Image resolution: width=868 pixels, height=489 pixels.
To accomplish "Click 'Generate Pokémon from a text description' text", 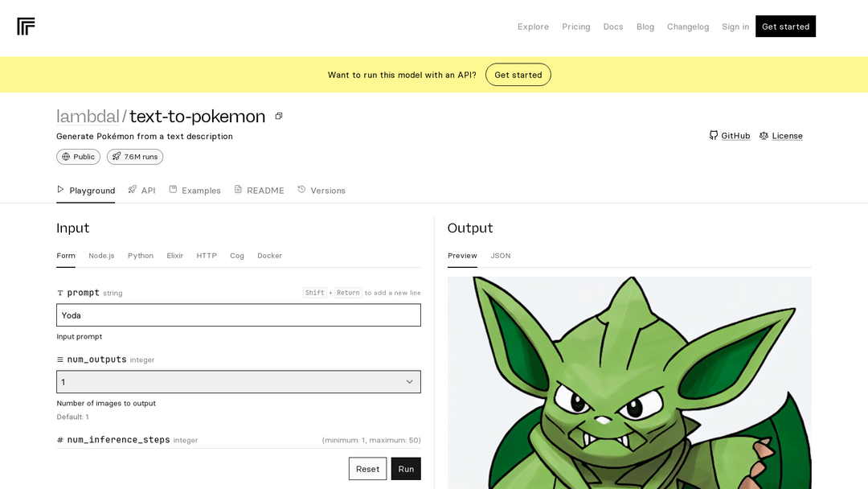I will pos(145,136).
